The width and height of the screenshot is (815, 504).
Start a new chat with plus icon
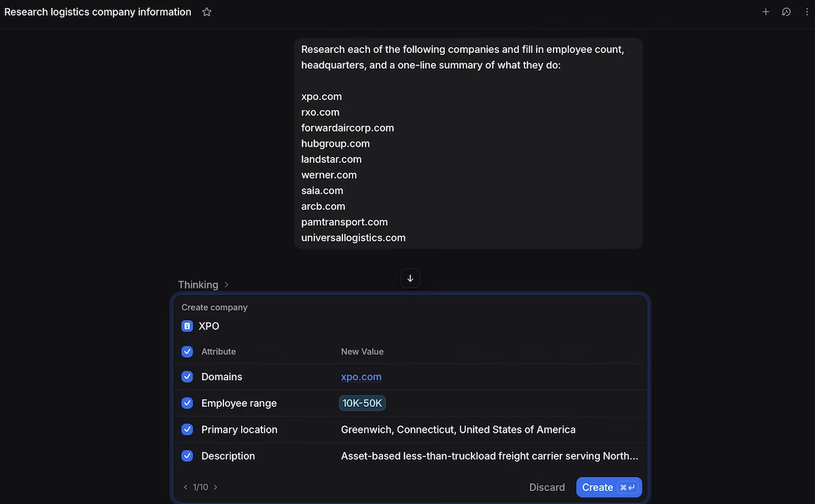[765, 12]
